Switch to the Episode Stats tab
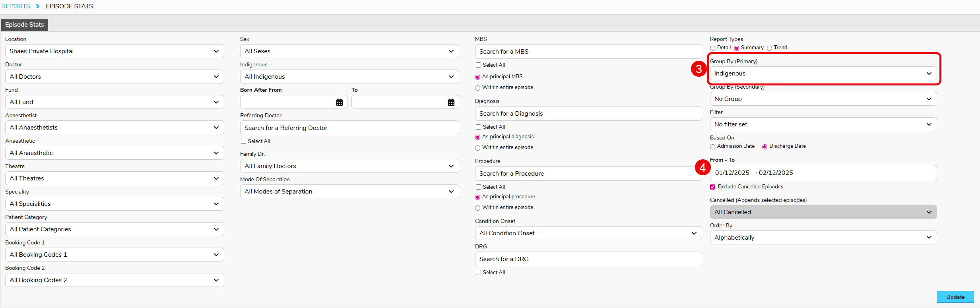 click(x=25, y=25)
